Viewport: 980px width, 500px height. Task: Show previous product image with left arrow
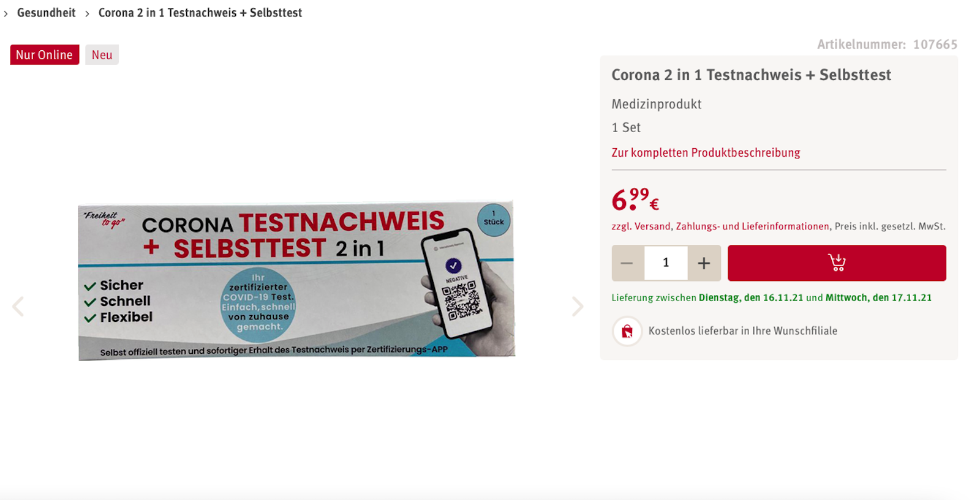tap(18, 306)
